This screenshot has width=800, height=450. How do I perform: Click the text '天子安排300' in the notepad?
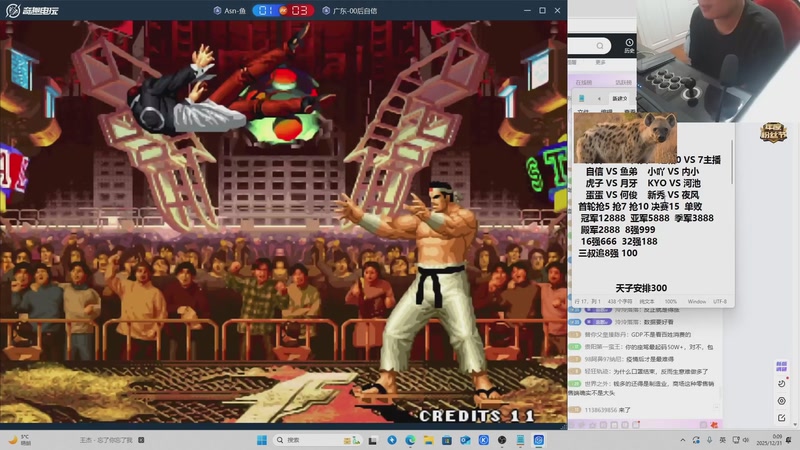pyautogui.click(x=641, y=288)
